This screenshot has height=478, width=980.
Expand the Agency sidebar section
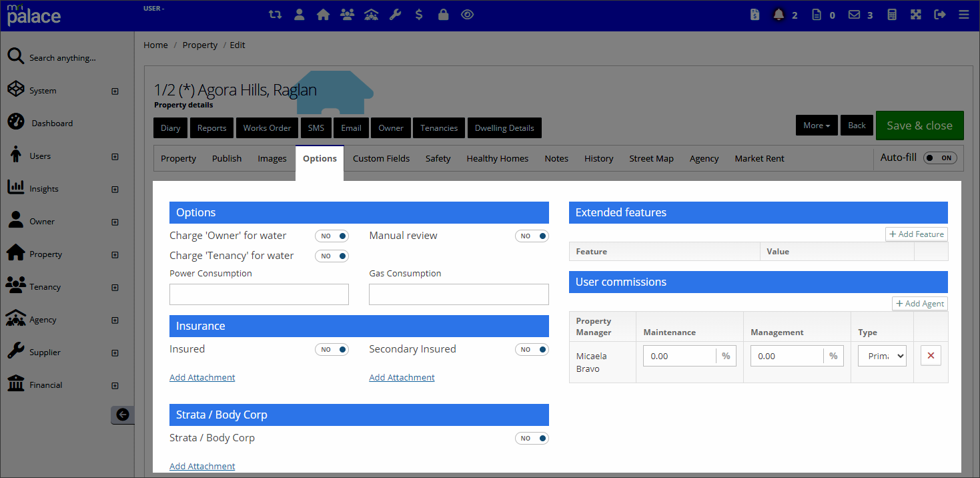point(115,320)
